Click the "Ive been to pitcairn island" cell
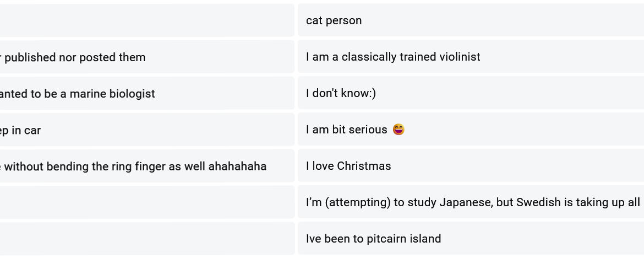 471,239
